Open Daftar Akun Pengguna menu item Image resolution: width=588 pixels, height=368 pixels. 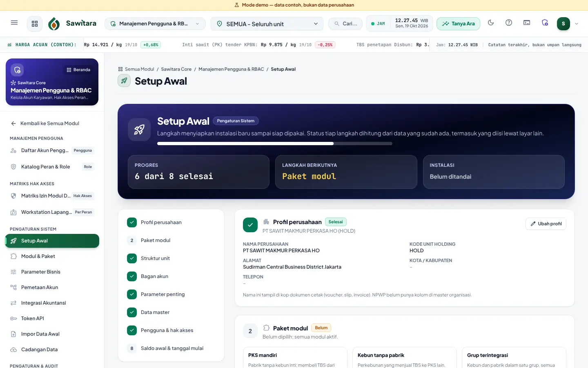52,150
